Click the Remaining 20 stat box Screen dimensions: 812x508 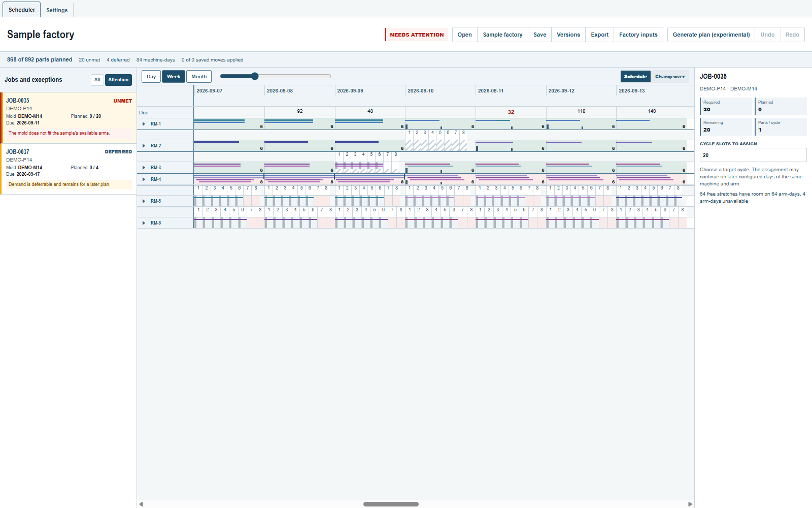726,126
